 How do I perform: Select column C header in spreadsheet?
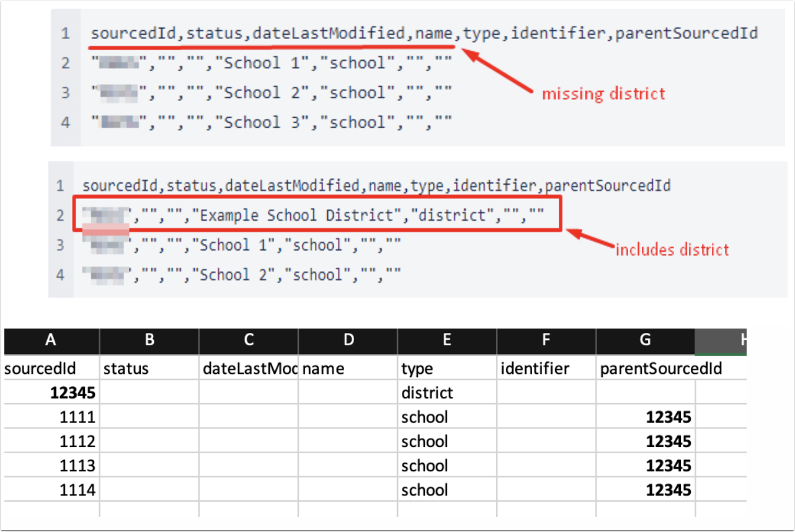[249, 341]
